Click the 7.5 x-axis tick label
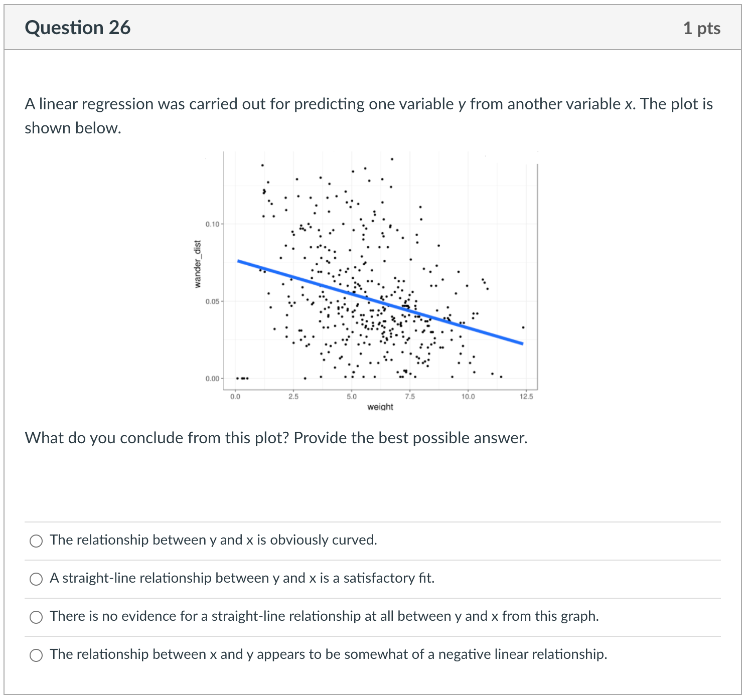 tap(410, 397)
